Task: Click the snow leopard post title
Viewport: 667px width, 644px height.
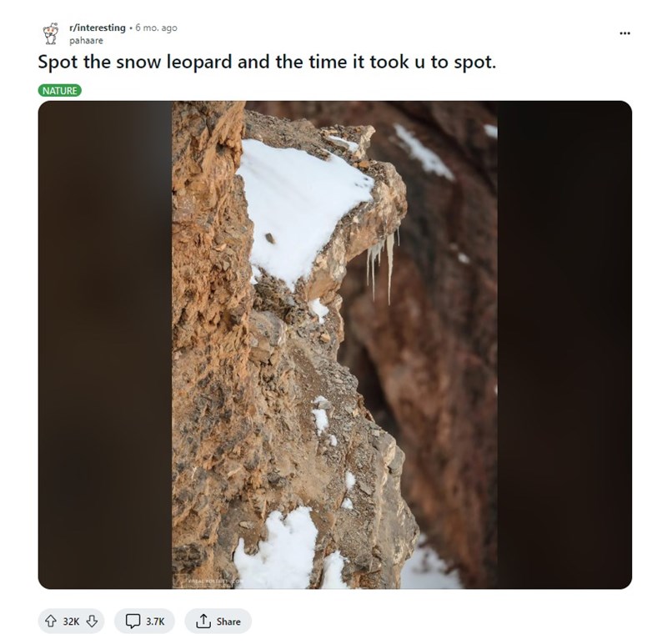Action: point(267,62)
